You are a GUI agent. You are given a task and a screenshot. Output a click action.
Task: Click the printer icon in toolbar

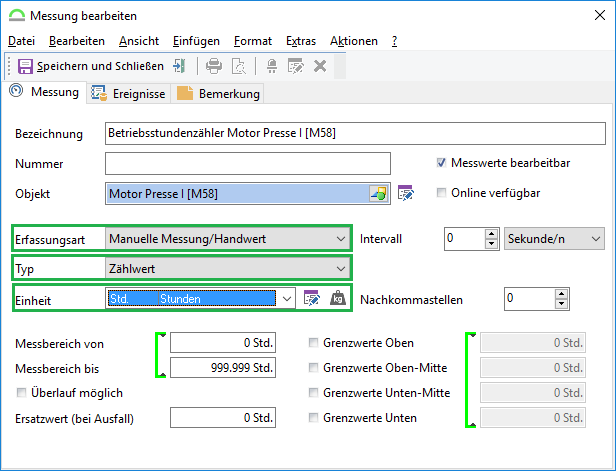click(214, 66)
